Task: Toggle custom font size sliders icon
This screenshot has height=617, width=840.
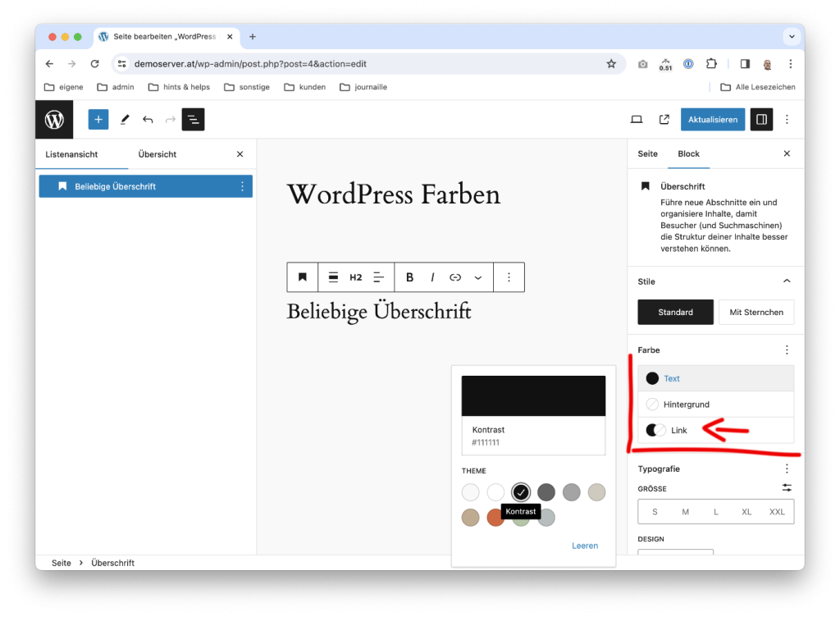Action: point(787,488)
